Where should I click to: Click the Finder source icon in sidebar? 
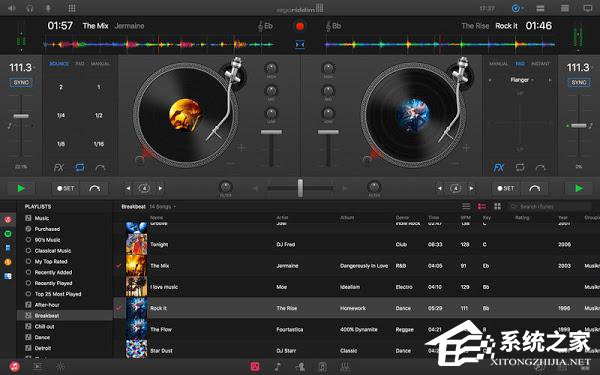(8, 276)
